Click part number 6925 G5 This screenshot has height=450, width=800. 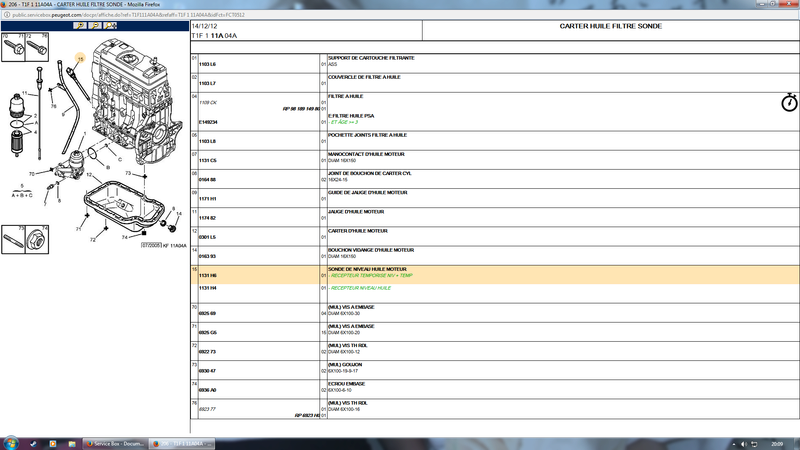click(x=208, y=332)
